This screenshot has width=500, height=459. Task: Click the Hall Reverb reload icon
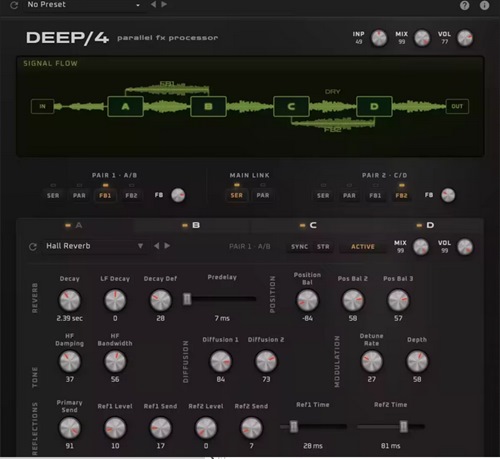point(33,247)
